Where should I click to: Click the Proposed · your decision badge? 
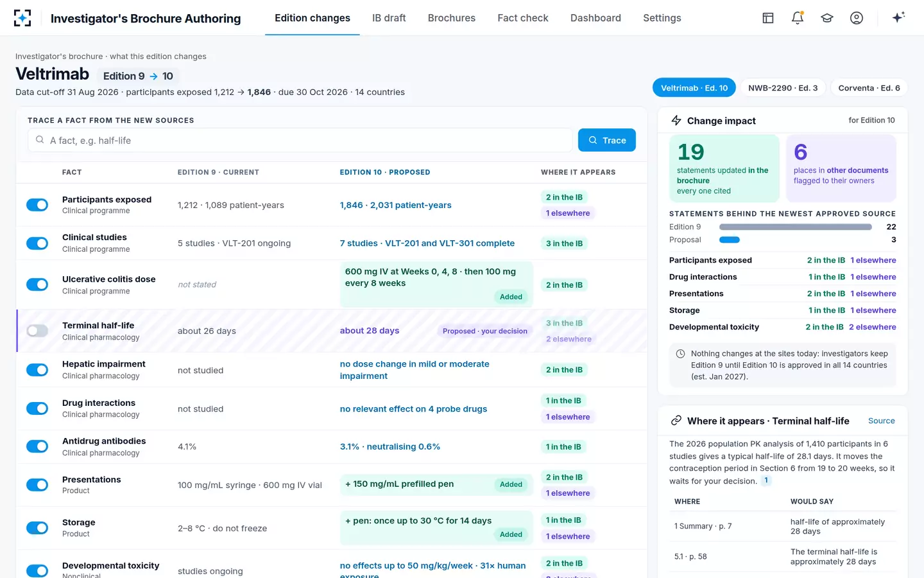click(x=485, y=331)
